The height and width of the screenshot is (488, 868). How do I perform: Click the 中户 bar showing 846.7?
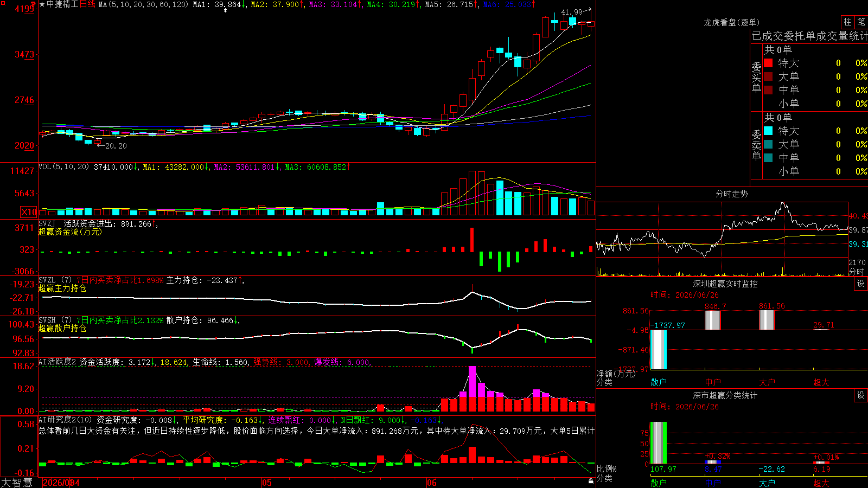pyautogui.click(x=713, y=320)
